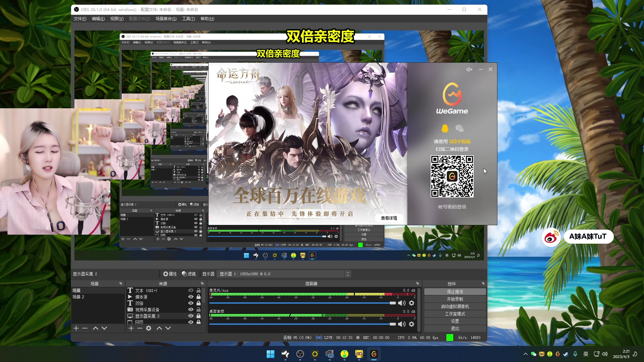Mute the 麦克风/Aux channel
This screenshot has width=644, height=362.
pos(401,303)
